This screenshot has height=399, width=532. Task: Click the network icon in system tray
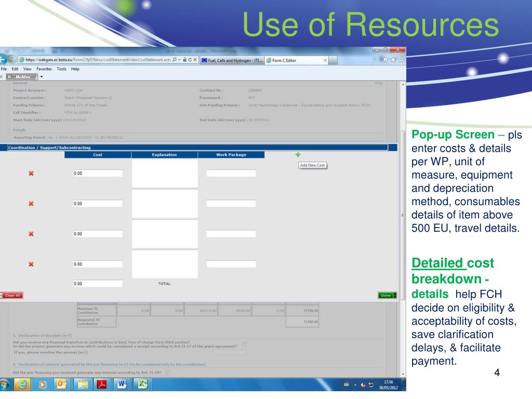coord(371,385)
